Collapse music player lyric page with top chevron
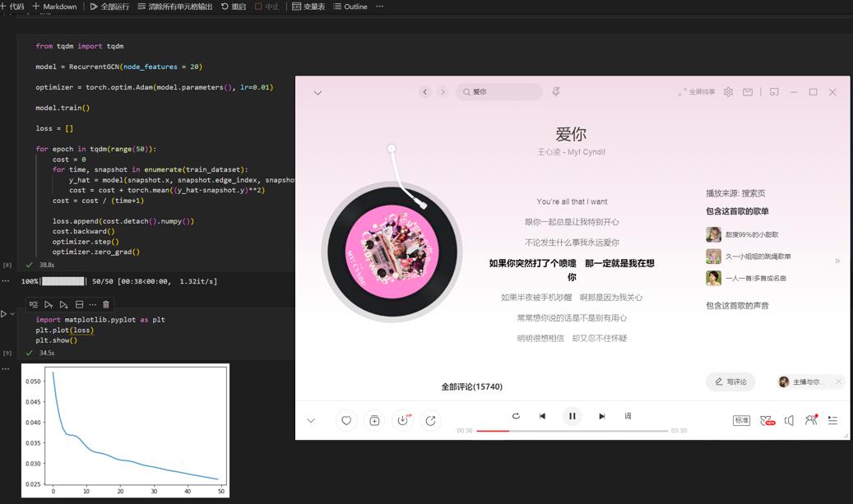 pyautogui.click(x=318, y=92)
